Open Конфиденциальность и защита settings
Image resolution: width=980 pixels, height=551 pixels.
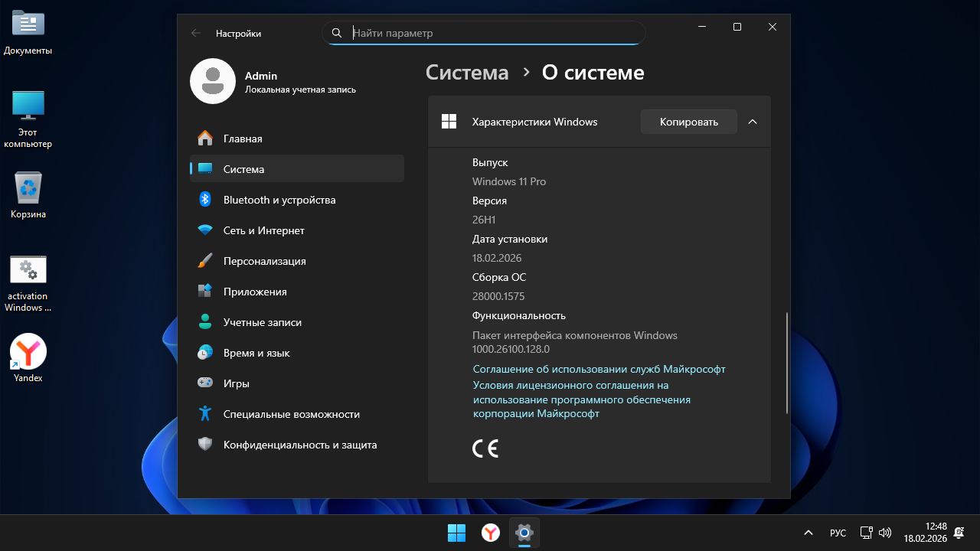(x=299, y=445)
